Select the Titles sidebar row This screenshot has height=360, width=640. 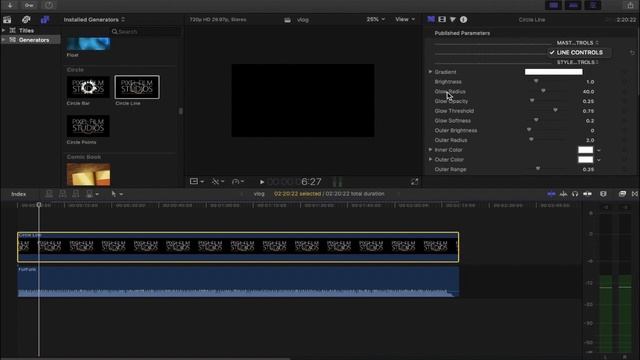tap(30, 30)
